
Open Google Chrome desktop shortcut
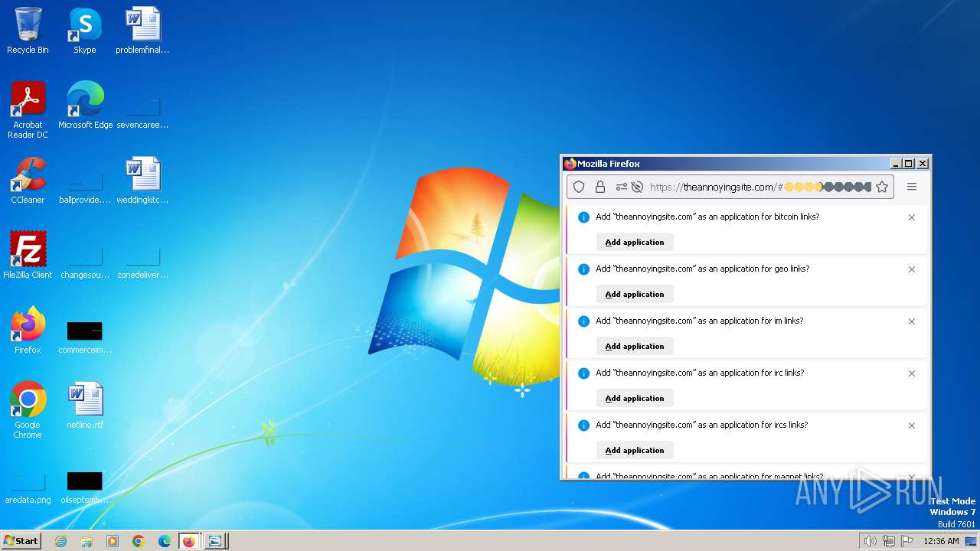click(28, 410)
